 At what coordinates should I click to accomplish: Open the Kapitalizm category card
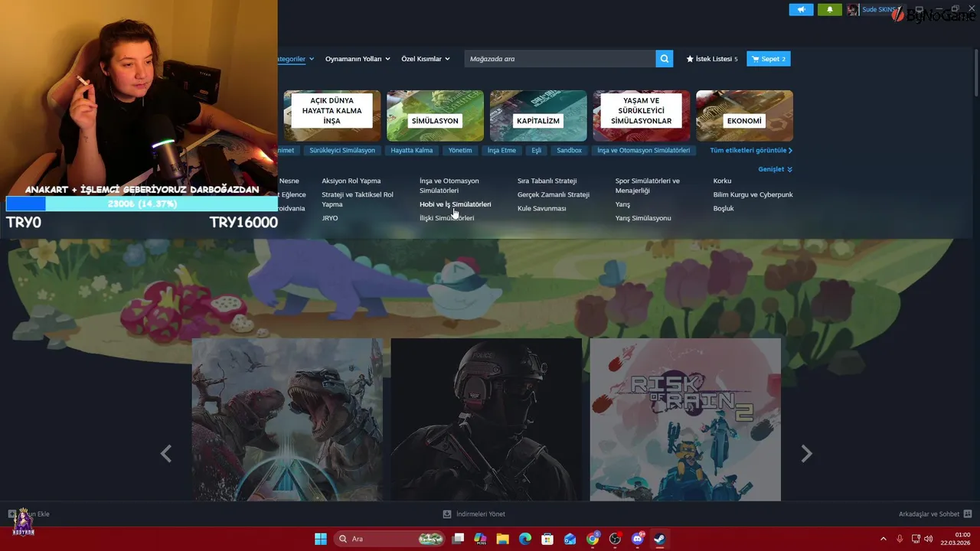[538, 116]
